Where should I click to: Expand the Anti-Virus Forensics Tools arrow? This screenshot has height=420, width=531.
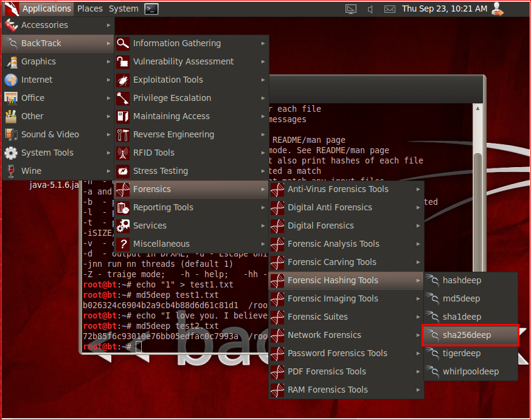tap(418, 189)
